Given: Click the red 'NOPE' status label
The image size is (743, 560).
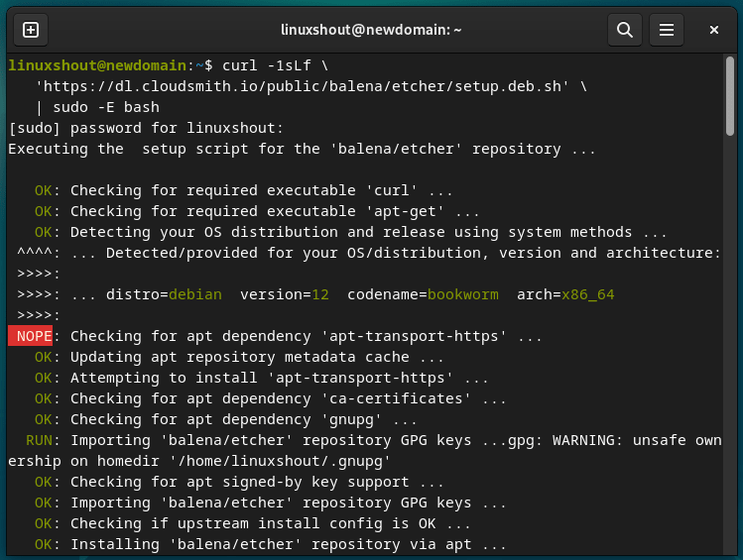Looking at the screenshot, I should click(x=31, y=336).
